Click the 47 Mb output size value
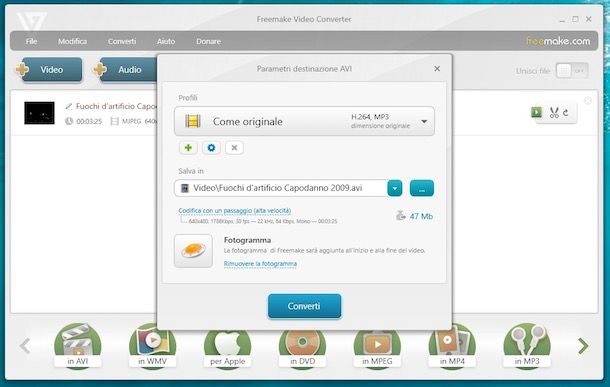Viewport: 610px width, 387px height. 421,216
